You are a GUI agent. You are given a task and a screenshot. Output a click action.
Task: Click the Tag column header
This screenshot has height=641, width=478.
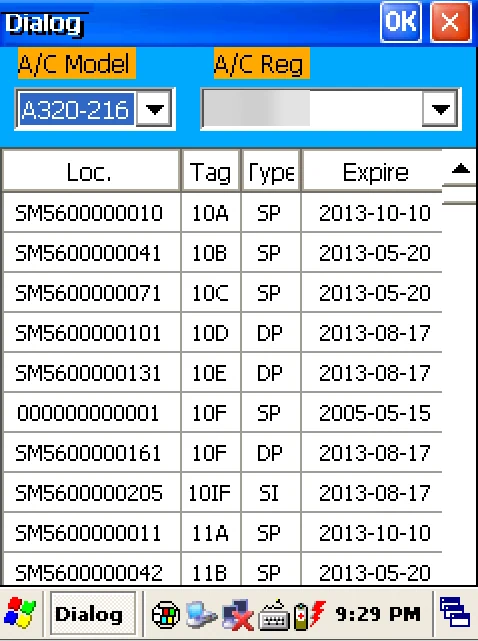[x=211, y=171]
